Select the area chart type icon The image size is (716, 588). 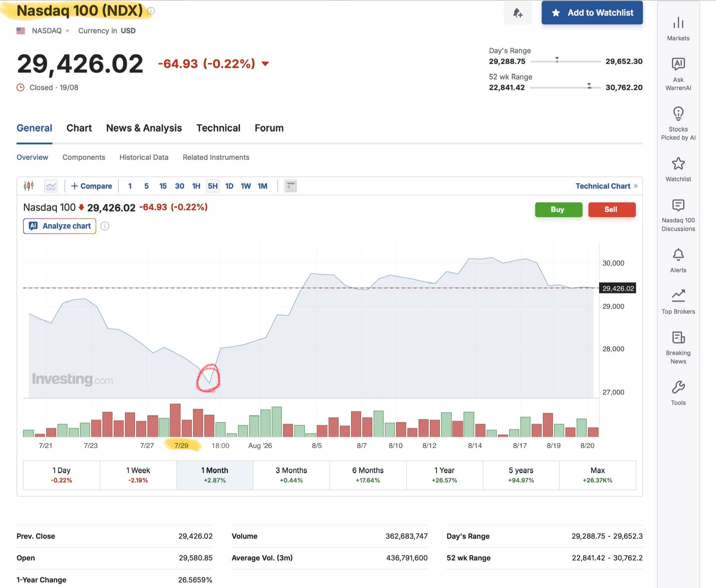click(x=51, y=186)
